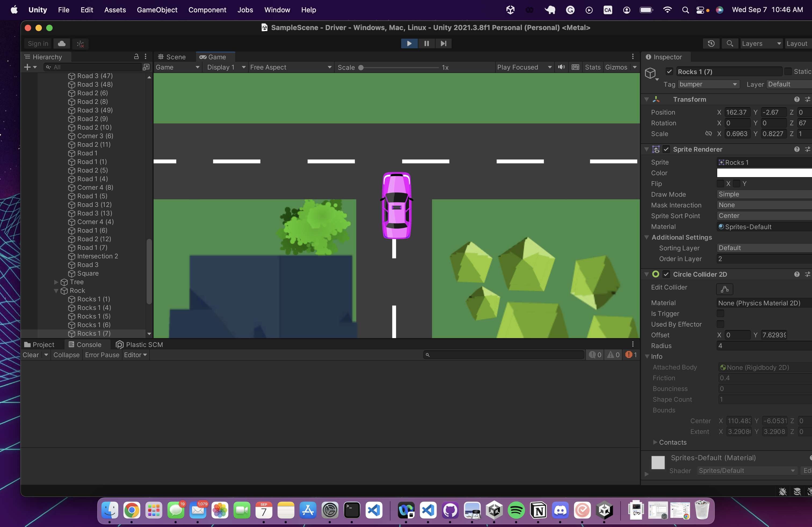Image resolution: width=812 pixels, height=527 pixels.
Task: Click the Edit Collider button
Action: (724, 289)
